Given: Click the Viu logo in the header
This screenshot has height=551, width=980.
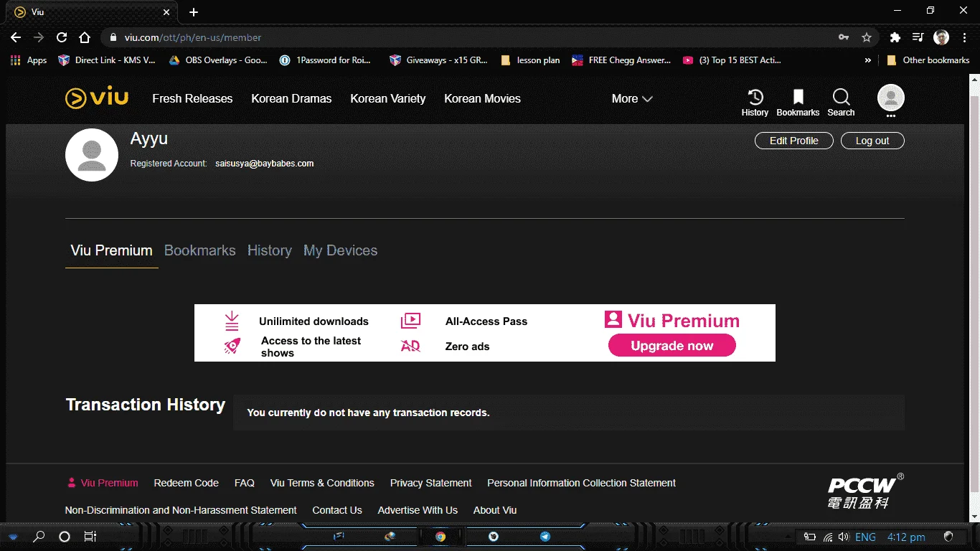Looking at the screenshot, I should (97, 98).
